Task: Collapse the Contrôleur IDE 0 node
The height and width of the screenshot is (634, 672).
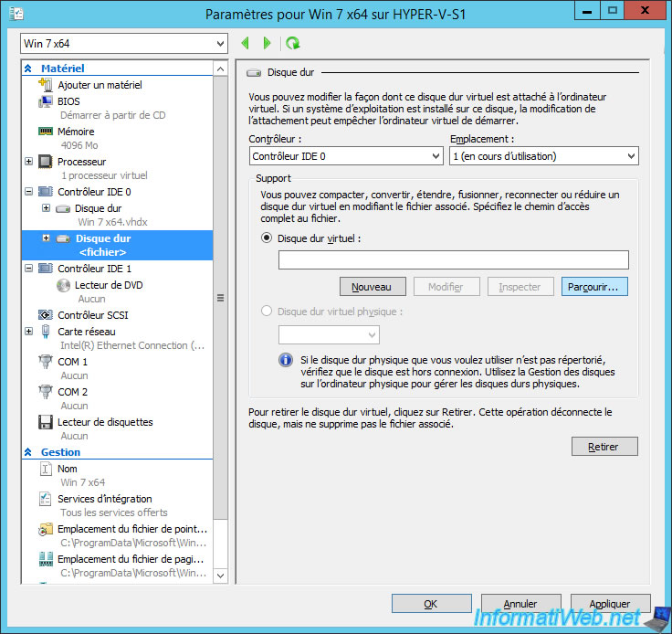Action: click(x=28, y=191)
